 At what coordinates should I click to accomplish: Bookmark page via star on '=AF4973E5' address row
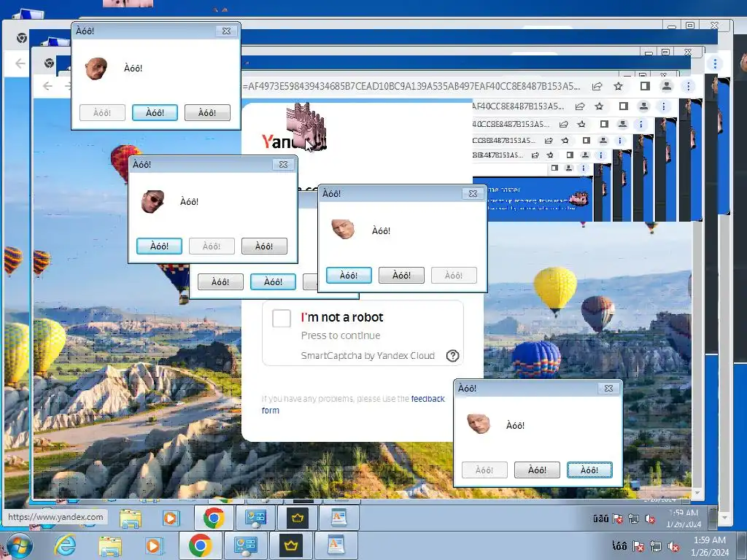coord(619,86)
